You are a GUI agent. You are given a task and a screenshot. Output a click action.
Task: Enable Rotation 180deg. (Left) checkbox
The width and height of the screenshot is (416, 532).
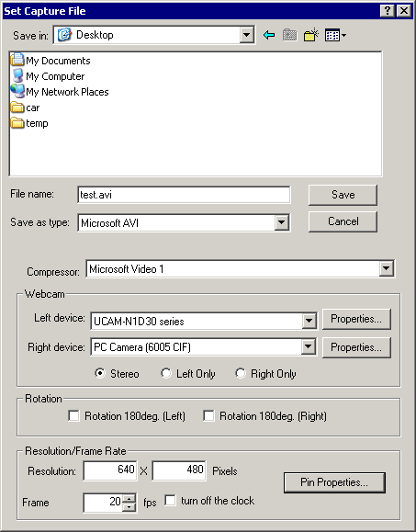click(73, 415)
